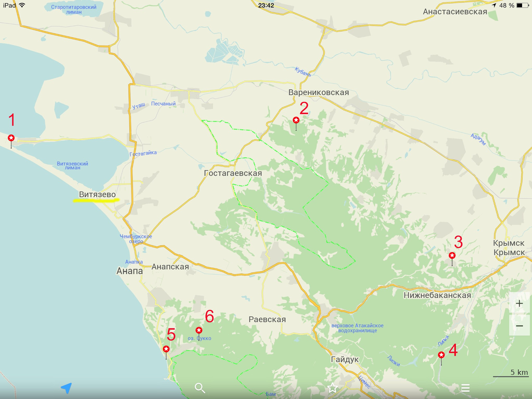Tap the battery indicator icon
The height and width of the screenshot is (399, 532).
tap(523, 5)
